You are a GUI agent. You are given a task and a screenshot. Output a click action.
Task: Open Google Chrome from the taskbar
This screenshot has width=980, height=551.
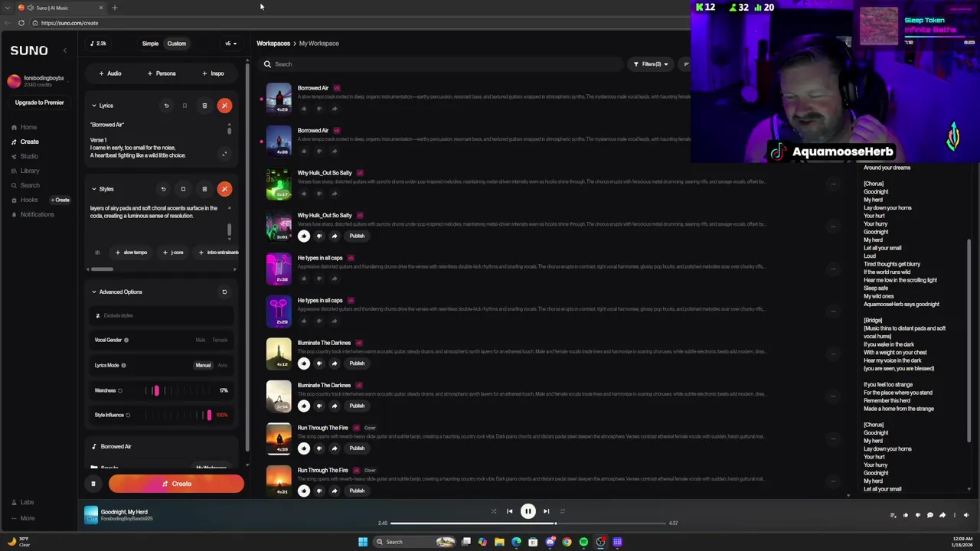567,542
